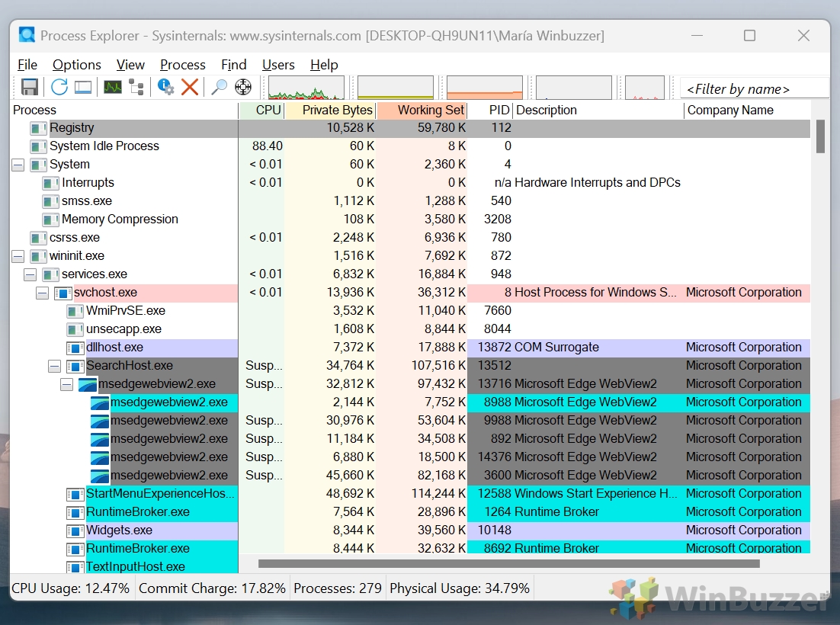Open the Options menu
840x625 pixels.
tap(76, 65)
